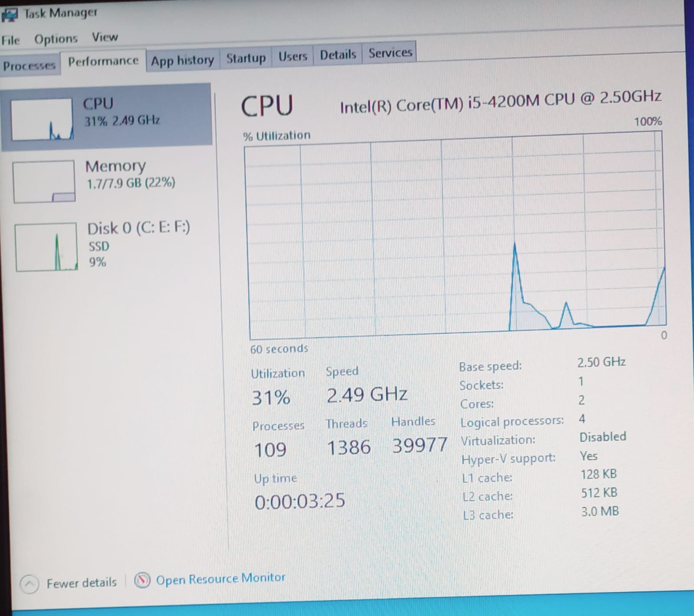
Task: Show the Details tab
Action: click(338, 55)
